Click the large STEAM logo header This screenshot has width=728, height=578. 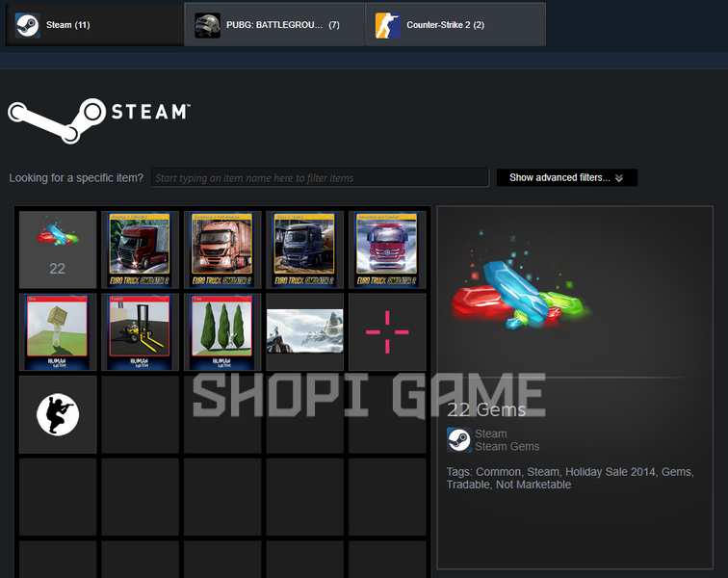click(99, 120)
